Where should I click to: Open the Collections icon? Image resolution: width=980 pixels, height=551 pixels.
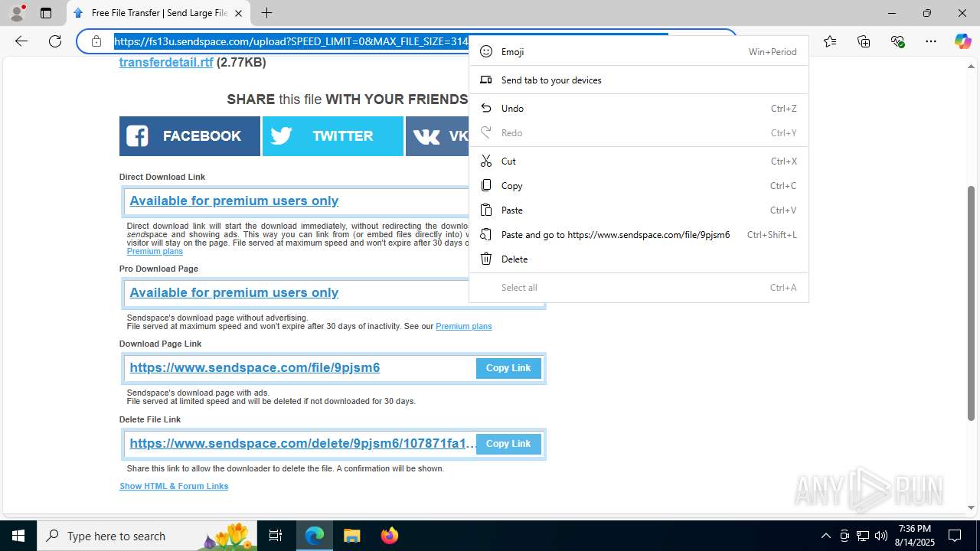click(864, 41)
